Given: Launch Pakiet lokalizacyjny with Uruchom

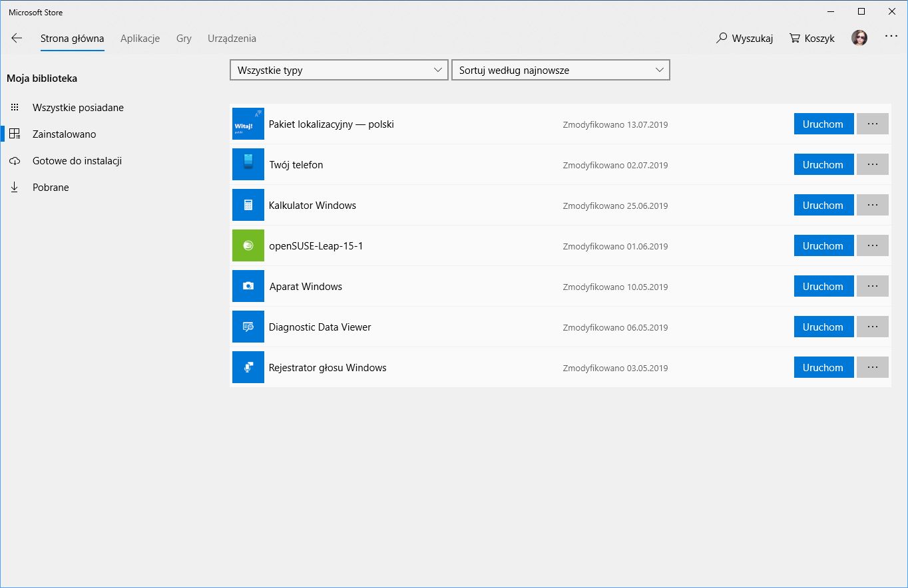Looking at the screenshot, I should 823,124.
